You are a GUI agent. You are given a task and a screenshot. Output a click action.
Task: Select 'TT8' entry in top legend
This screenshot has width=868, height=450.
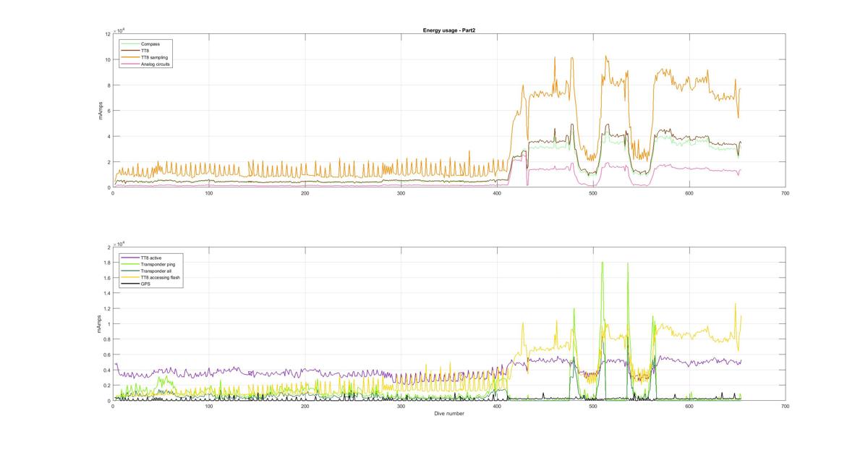[x=145, y=51]
